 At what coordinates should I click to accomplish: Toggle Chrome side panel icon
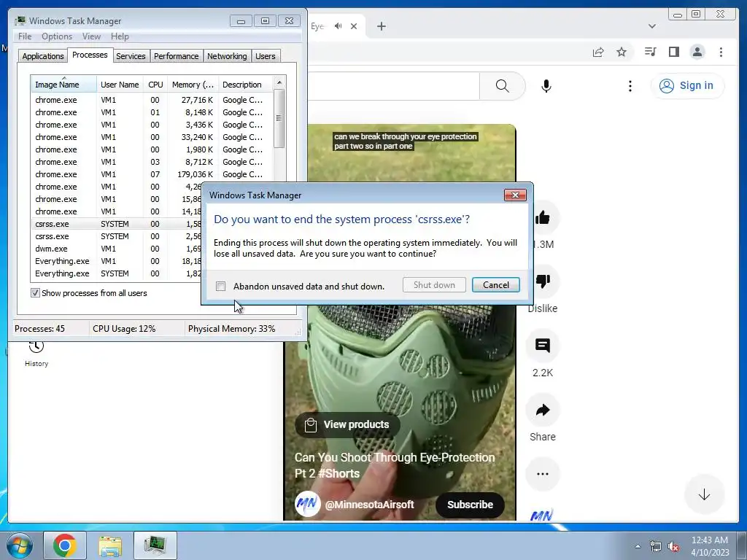pyautogui.click(x=673, y=52)
